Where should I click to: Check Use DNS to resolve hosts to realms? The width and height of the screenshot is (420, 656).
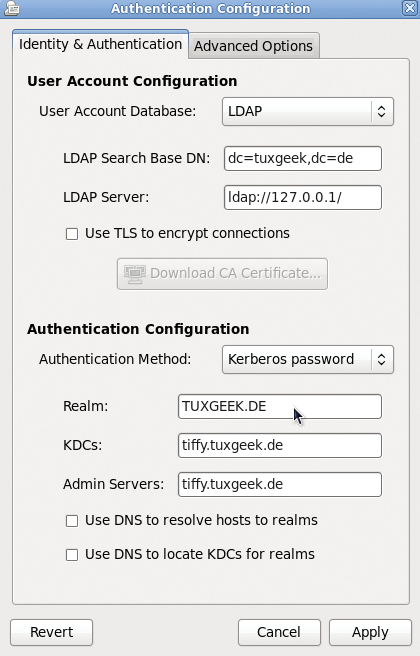tap(72, 521)
